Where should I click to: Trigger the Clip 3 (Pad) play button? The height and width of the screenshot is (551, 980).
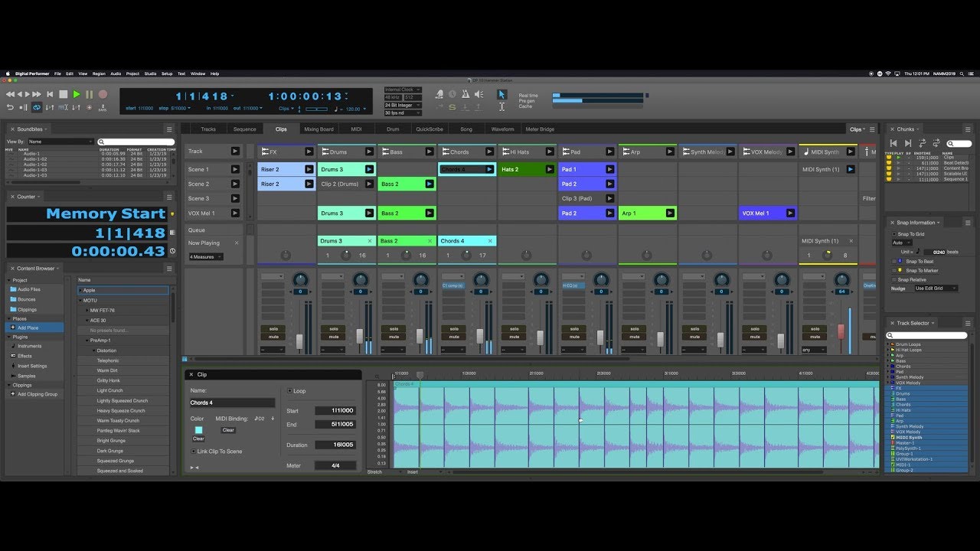point(610,198)
